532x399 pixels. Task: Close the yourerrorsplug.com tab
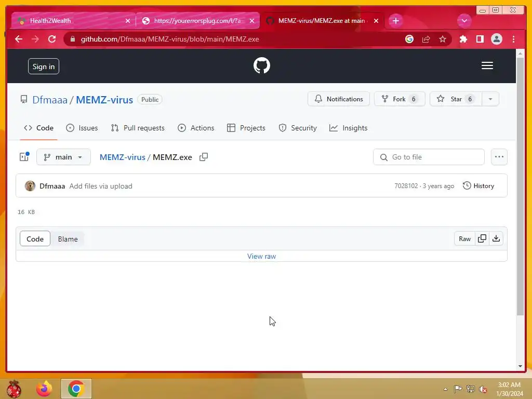click(252, 21)
